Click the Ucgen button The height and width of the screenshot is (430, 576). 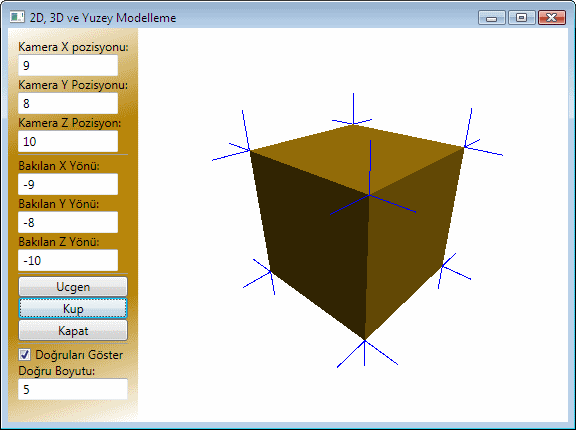(73, 286)
